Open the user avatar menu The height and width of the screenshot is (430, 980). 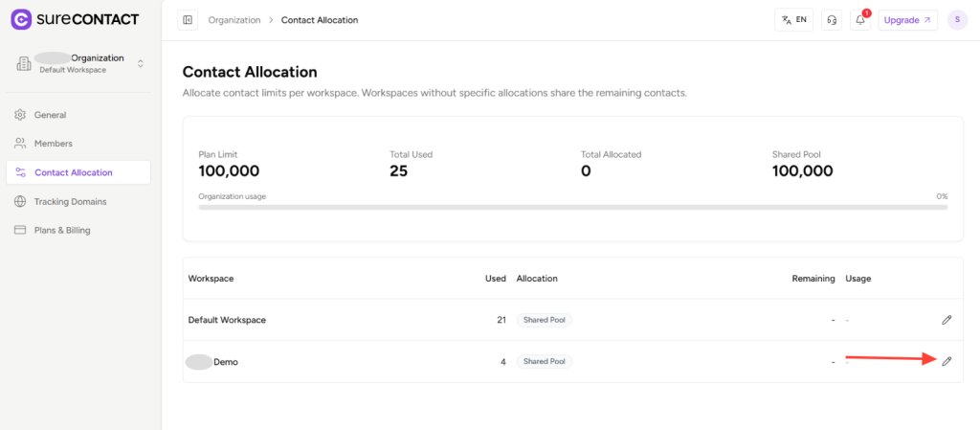(x=957, y=20)
